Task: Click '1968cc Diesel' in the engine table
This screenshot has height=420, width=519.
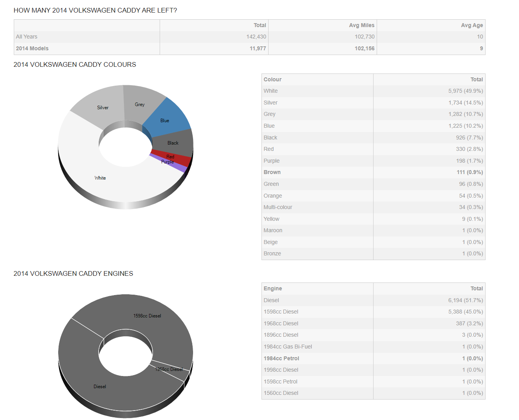Action: click(281, 323)
